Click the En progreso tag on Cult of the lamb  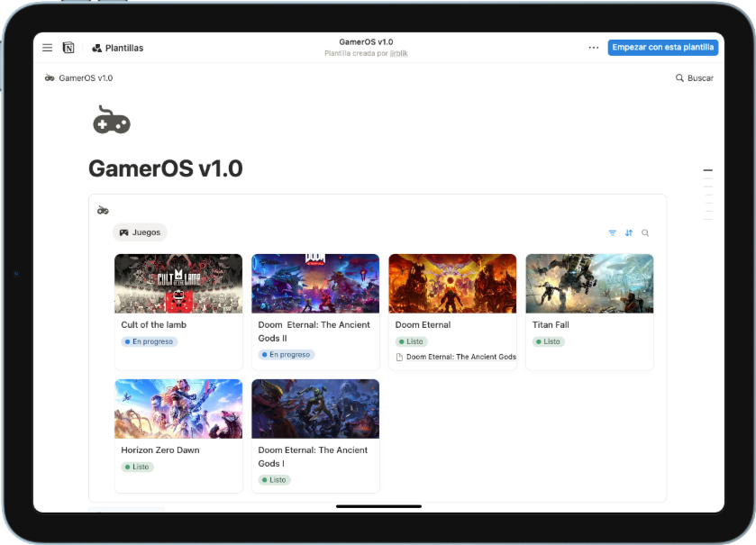[x=150, y=342]
